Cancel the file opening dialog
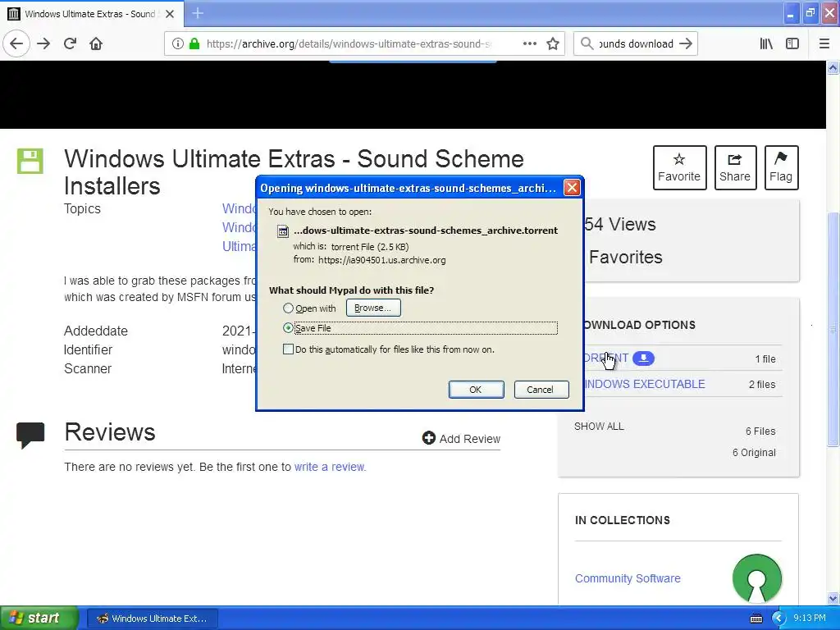840x630 pixels. [541, 390]
